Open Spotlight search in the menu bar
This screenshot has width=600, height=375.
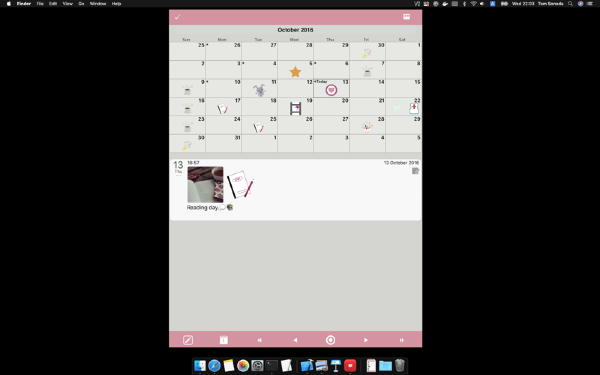570,3
